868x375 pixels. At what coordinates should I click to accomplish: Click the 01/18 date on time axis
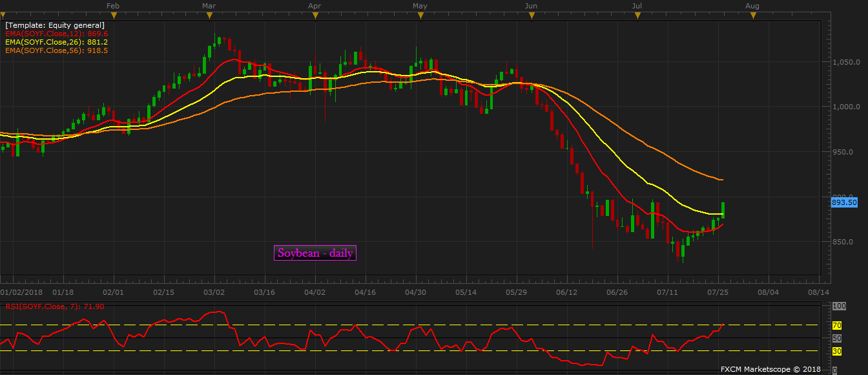[63, 292]
